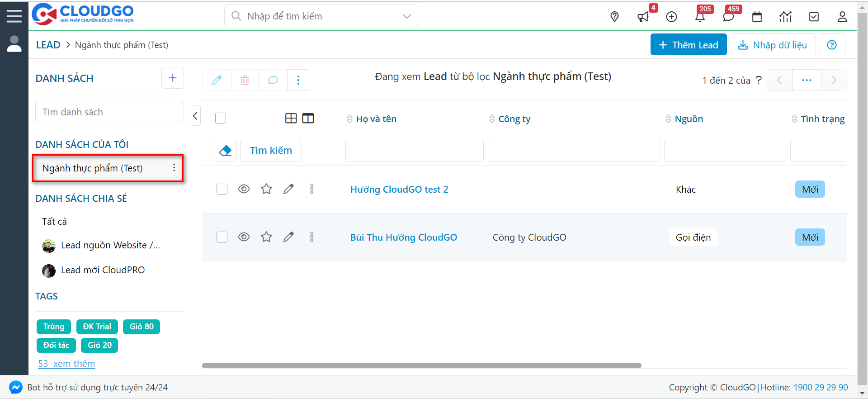The height and width of the screenshot is (399, 868).
Task: Expand the global search box dropdown arrow
Action: coord(406,16)
